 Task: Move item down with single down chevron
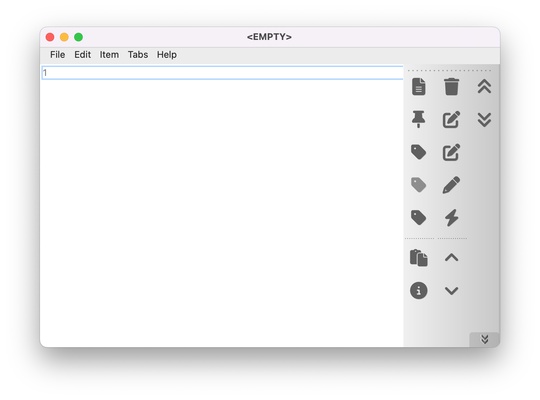click(451, 291)
